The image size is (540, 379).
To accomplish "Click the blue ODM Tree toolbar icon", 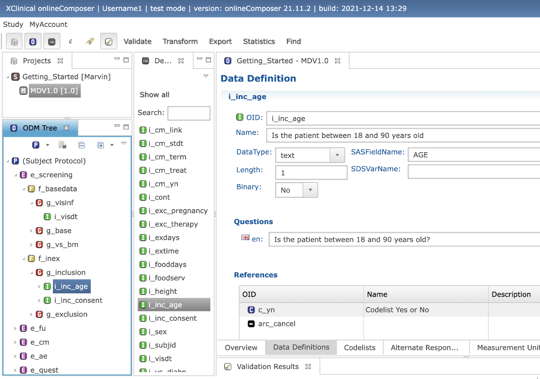I will point(33,42).
